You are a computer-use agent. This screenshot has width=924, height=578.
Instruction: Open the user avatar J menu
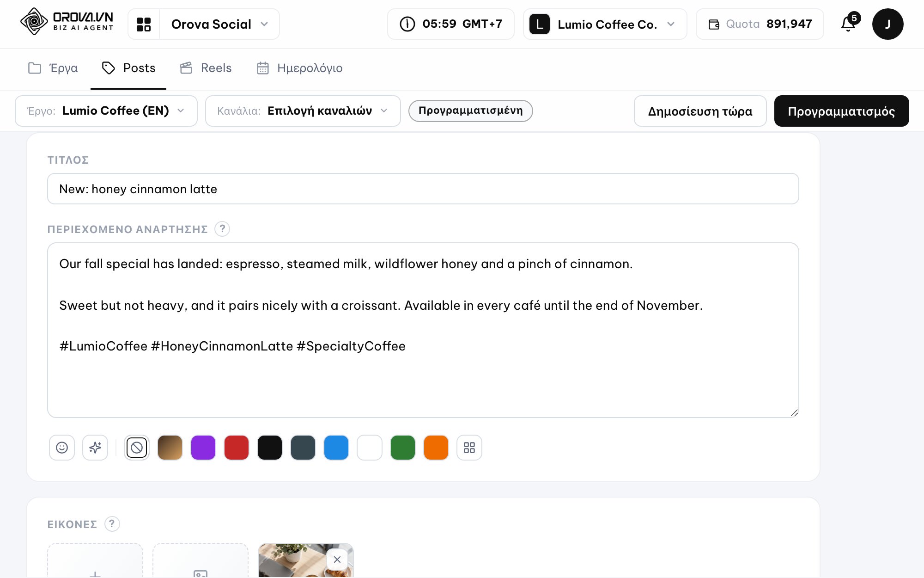coord(888,24)
